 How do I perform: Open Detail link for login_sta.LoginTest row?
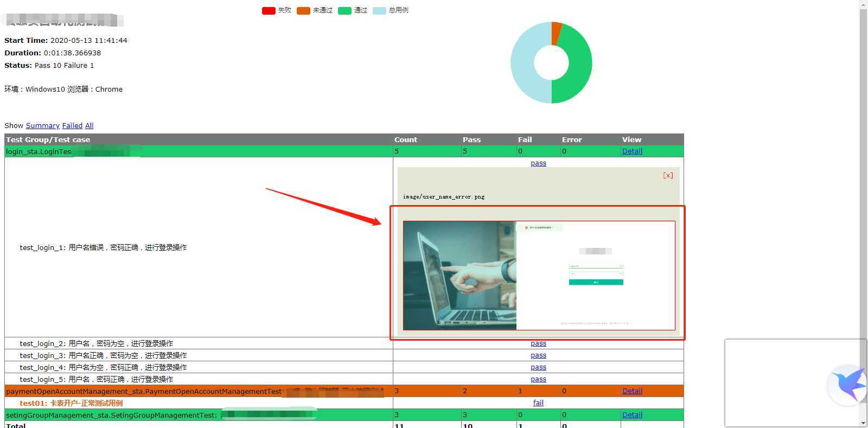click(x=632, y=151)
